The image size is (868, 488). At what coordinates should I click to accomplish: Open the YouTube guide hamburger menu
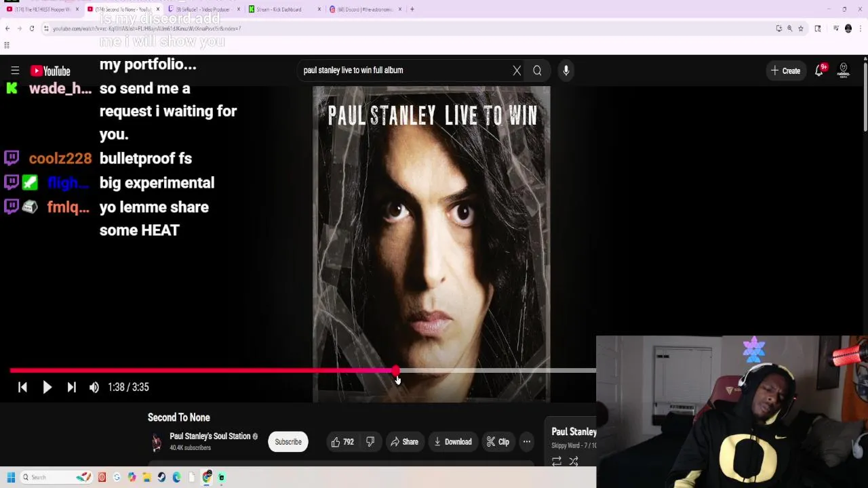click(15, 70)
